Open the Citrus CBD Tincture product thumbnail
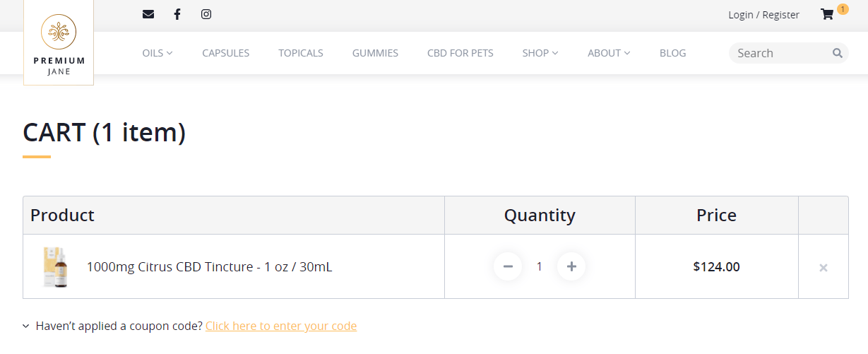868x354 pixels. coord(55,267)
